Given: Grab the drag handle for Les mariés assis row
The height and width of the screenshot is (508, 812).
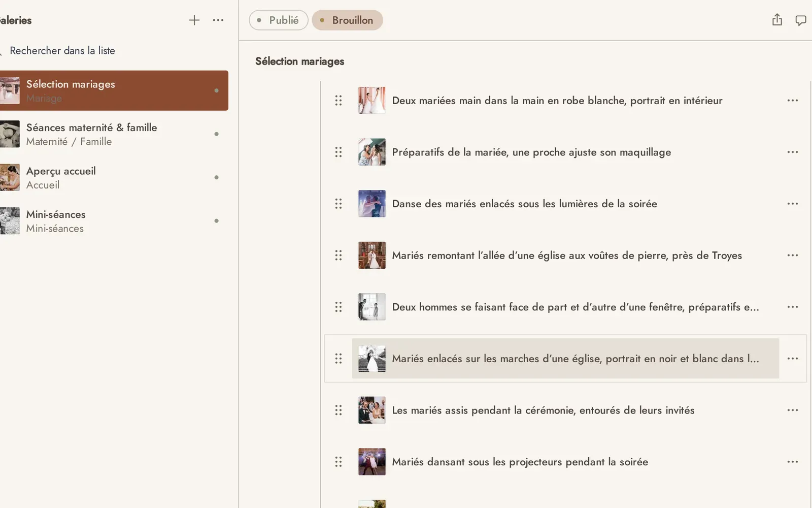Looking at the screenshot, I should 339,410.
